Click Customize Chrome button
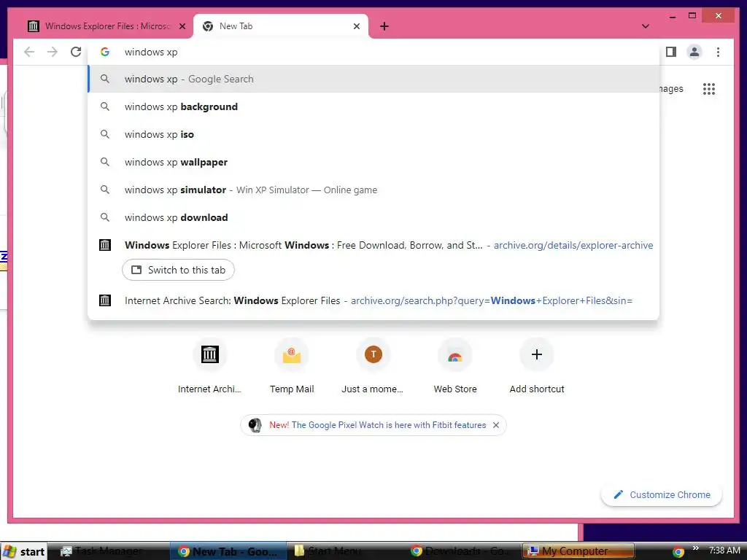747x560 pixels. pos(662,495)
